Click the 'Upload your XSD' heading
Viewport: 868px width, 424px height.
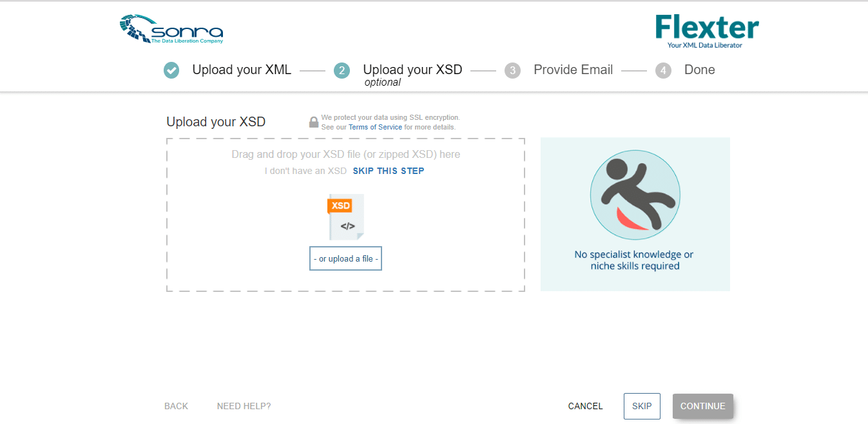[216, 122]
